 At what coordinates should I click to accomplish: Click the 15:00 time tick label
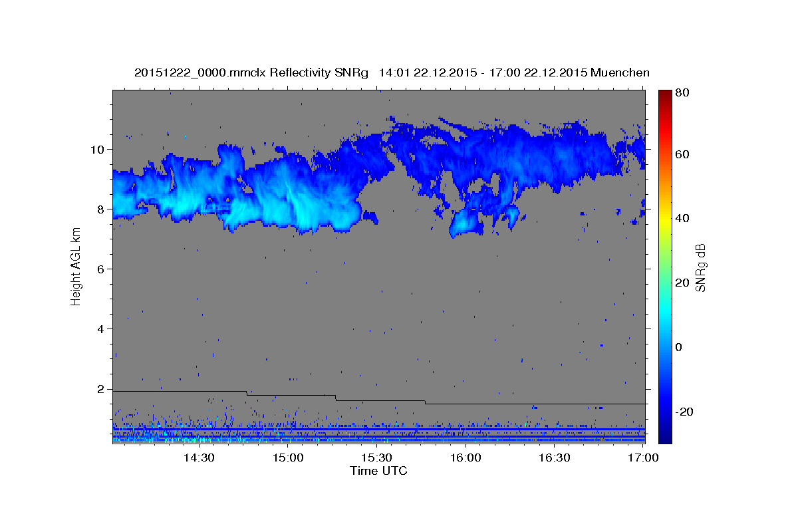pos(287,458)
